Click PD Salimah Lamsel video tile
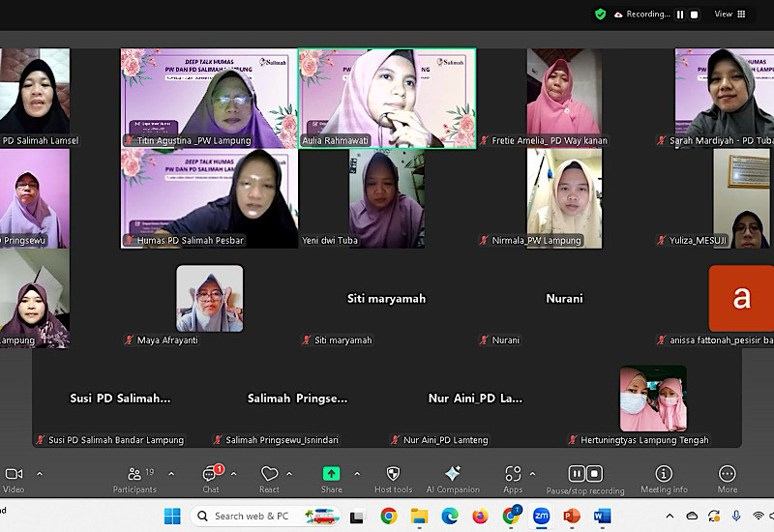Screen dimensions: 774x532 click(35, 99)
